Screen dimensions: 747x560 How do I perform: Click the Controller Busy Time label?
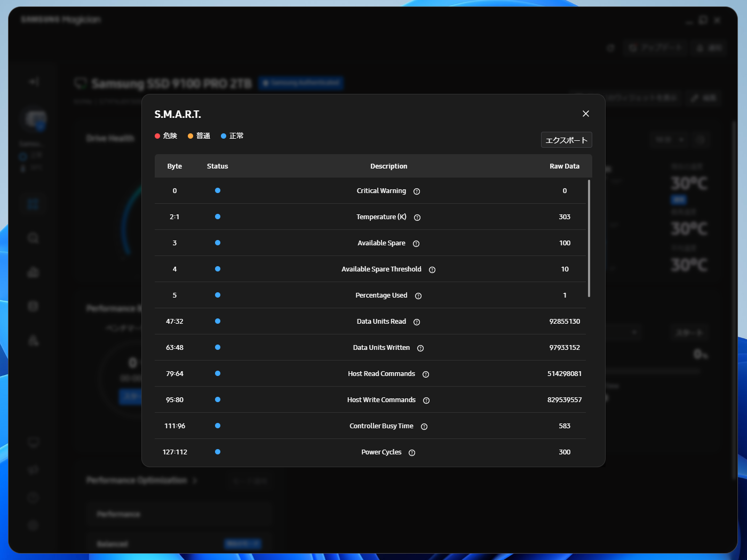click(x=382, y=426)
